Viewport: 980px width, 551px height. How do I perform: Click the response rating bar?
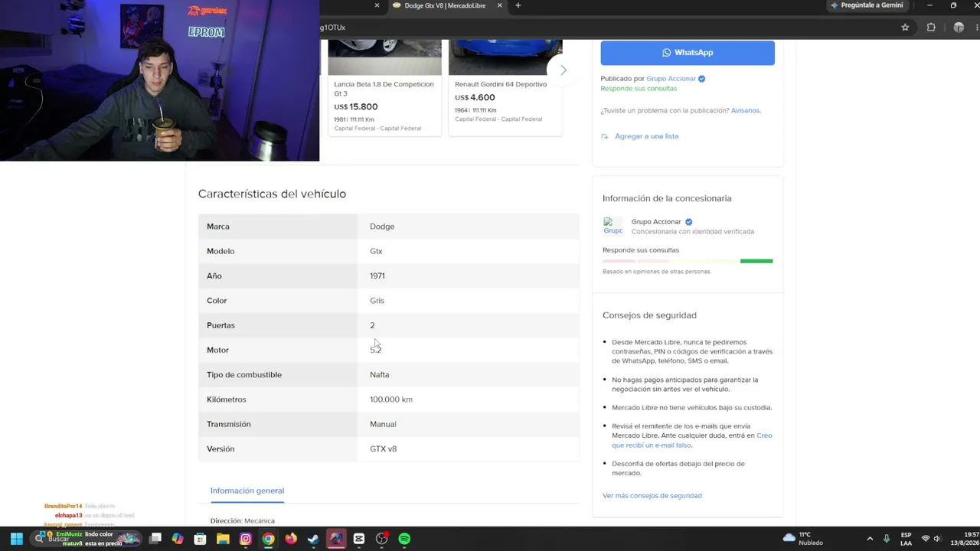[688, 261]
